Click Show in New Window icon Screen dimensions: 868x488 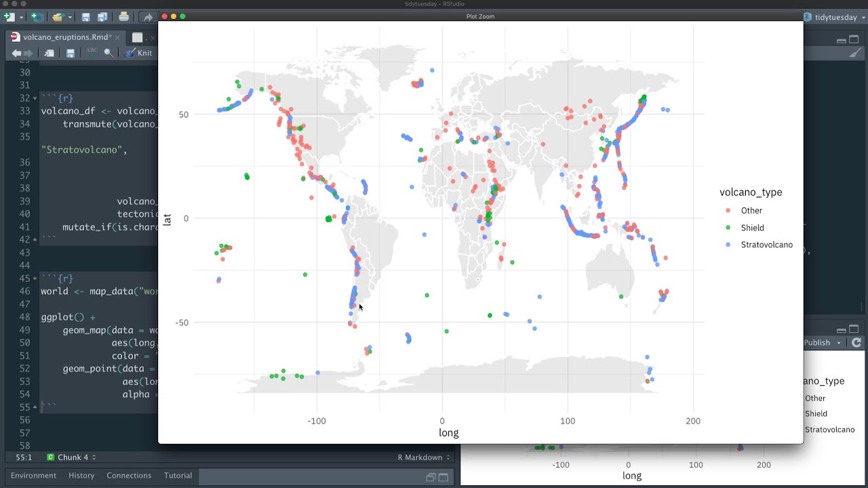[x=50, y=53]
